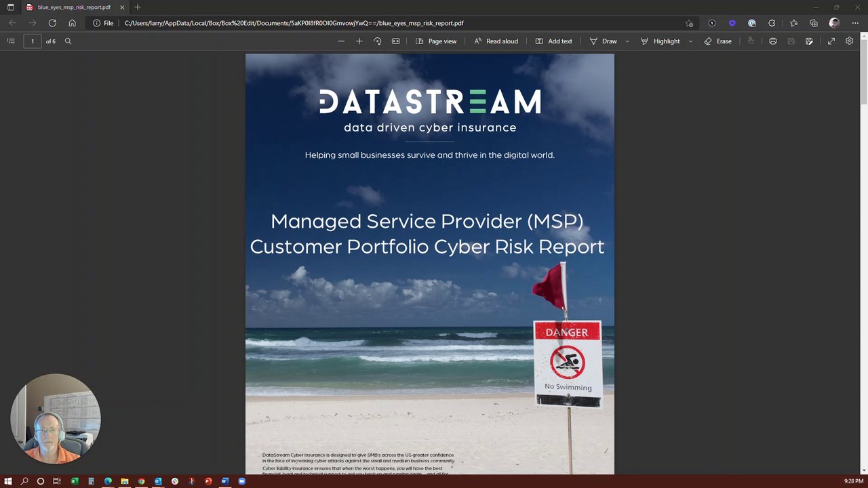The image size is (868, 488).
Task: Rotate the PDF page
Action: click(378, 41)
